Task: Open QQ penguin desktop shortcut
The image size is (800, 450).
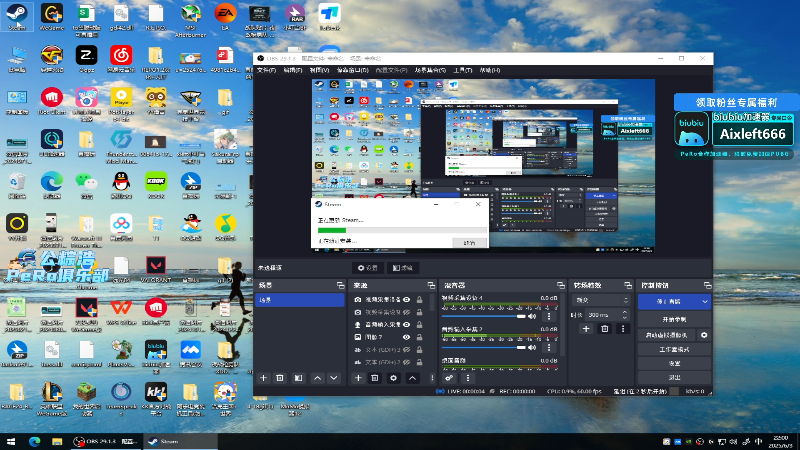Action: 121,185
